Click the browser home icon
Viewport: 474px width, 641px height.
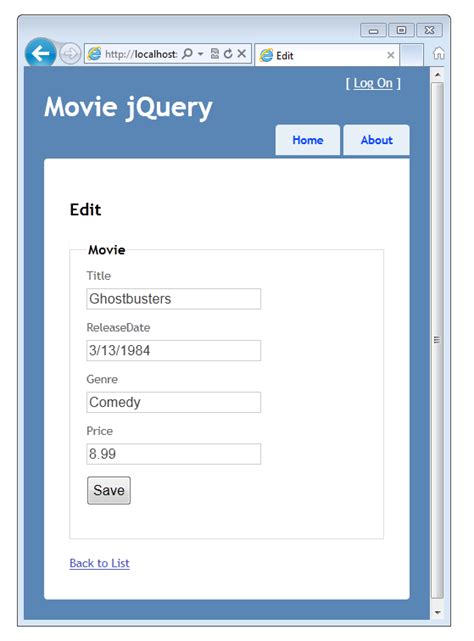click(438, 54)
